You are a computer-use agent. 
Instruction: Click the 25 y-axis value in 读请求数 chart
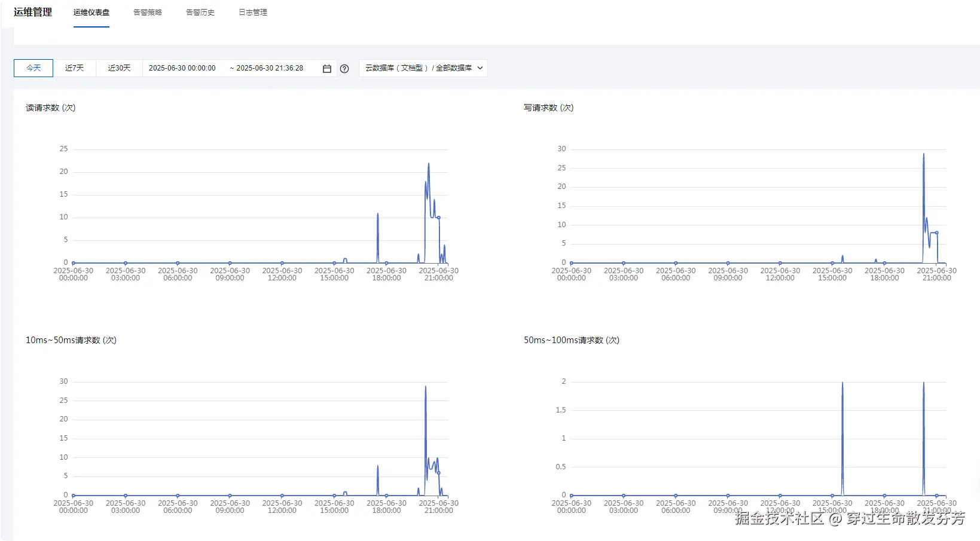point(63,149)
